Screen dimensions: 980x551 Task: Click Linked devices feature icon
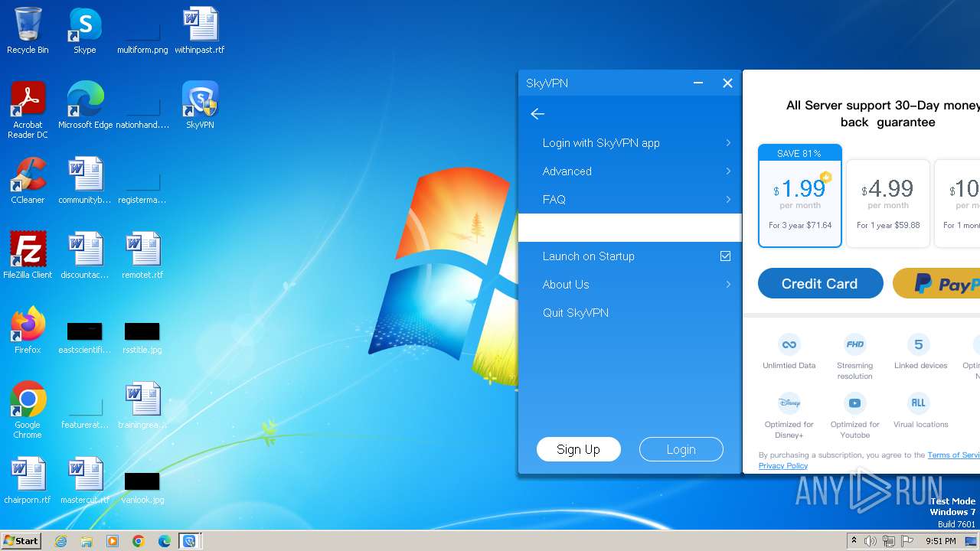point(919,344)
